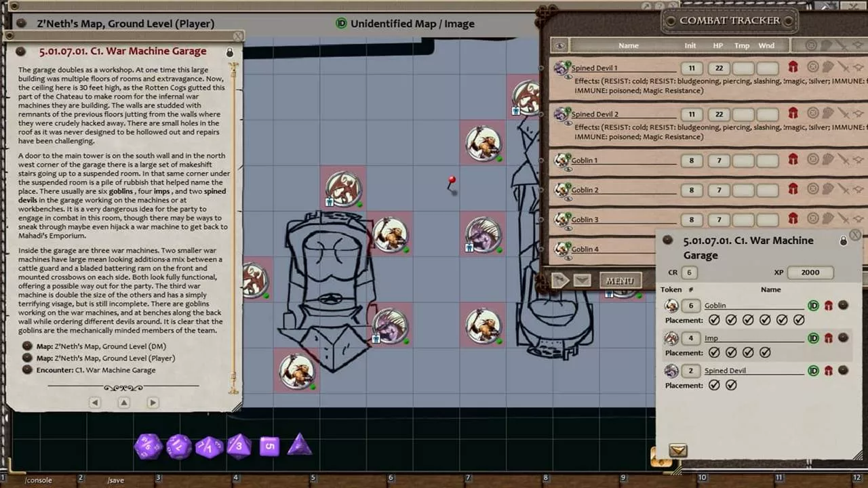Screen dimensions: 868x488
Task: Click the Spined Devil 2 HP field
Action: point(719,114)
